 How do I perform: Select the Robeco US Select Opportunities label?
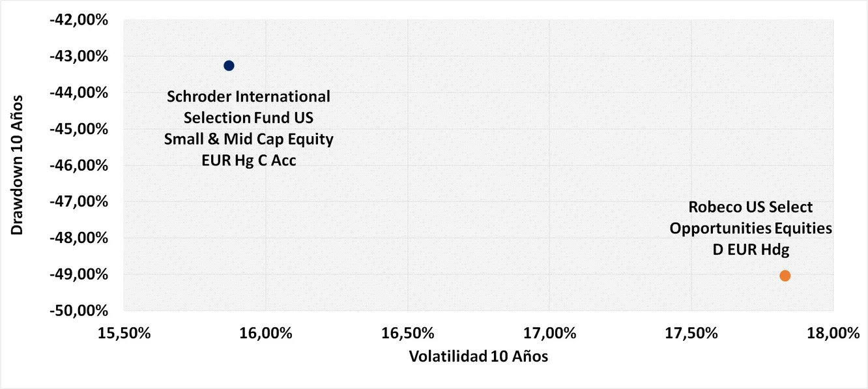tap(751, 228)
